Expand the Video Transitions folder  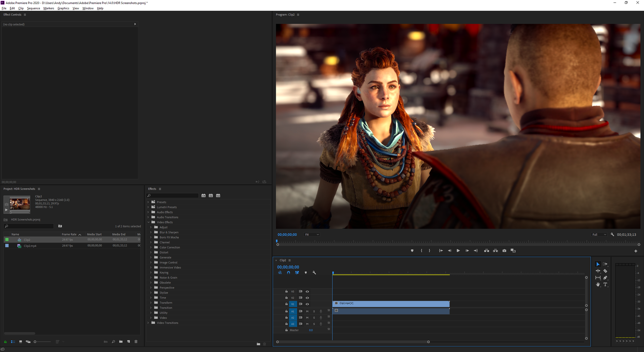(148, 323)
